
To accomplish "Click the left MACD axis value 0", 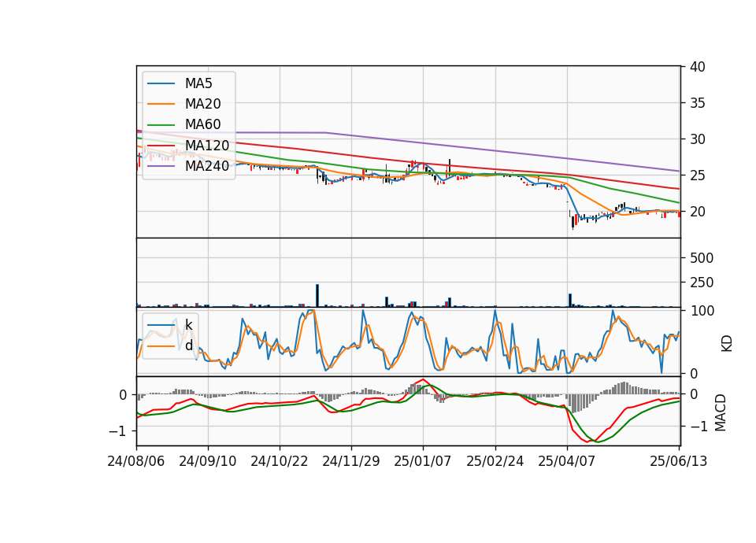I will pyautogui.click(x=123, y=395).
